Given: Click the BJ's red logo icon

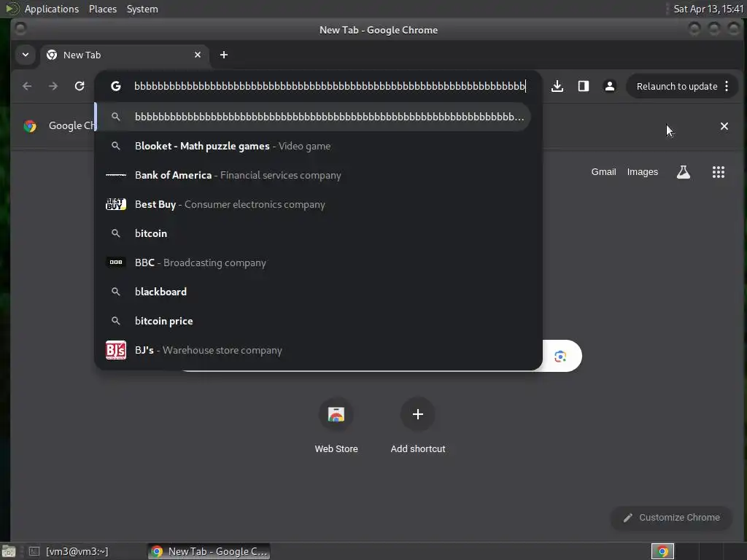Looking at the screenshot, I should pos(116,350).
